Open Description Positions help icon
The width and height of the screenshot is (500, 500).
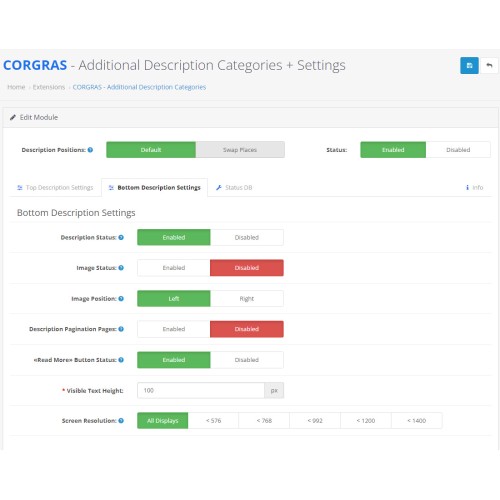90,150
